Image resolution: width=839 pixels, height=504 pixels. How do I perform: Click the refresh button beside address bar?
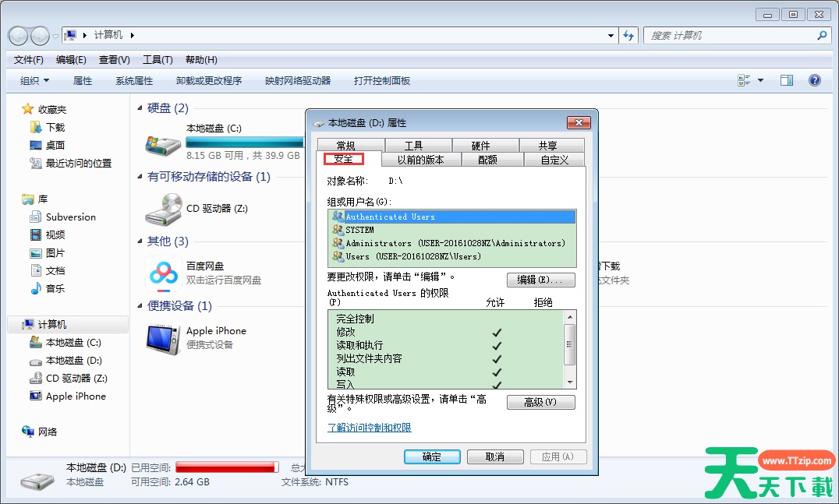point(629,36)
